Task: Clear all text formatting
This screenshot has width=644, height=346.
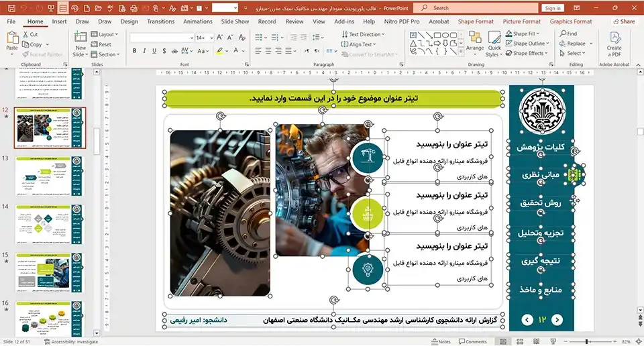Action: tap(242, 38)
